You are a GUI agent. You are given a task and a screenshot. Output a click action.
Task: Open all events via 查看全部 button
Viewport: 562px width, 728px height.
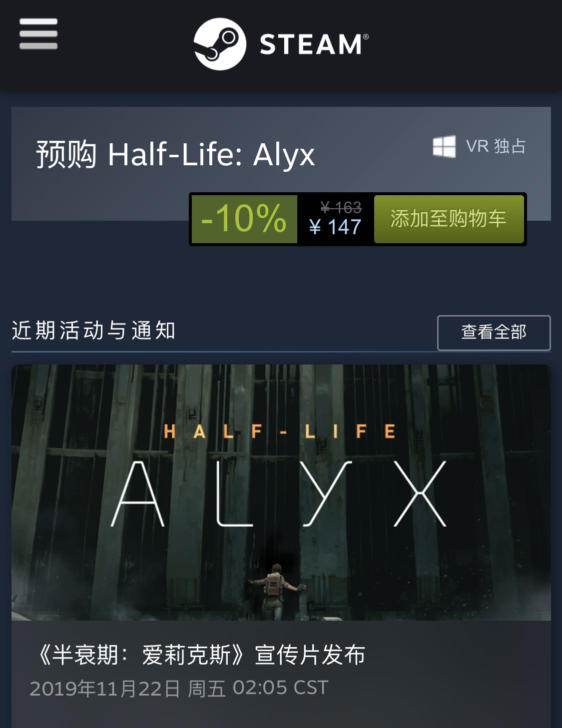coord(494,333)
